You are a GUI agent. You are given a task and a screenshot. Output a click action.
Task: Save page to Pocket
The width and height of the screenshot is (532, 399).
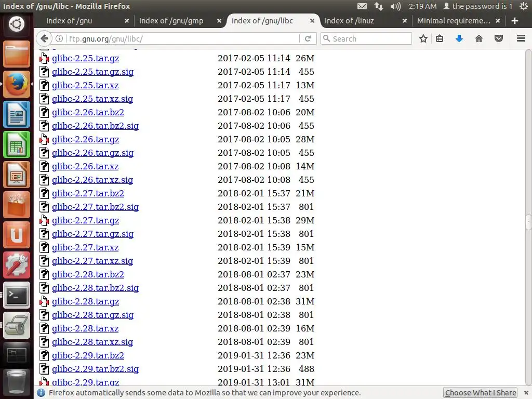click(498, 38)
